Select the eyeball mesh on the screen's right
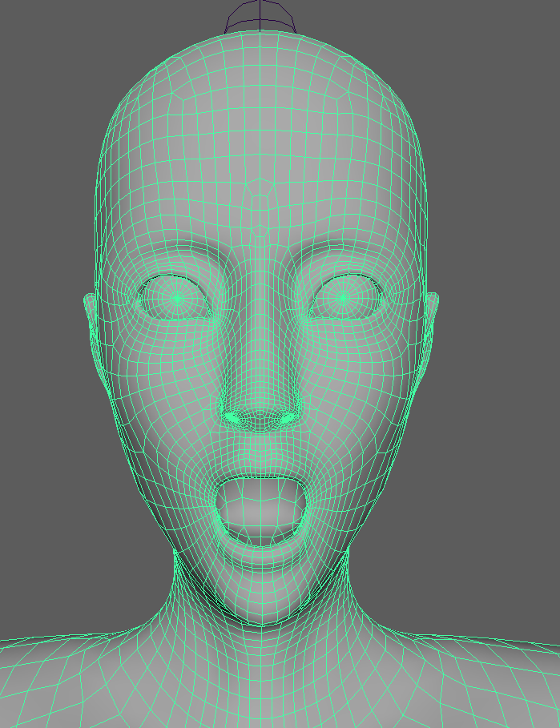The height and width of the screenshot is (728, 560). point(344,297)
